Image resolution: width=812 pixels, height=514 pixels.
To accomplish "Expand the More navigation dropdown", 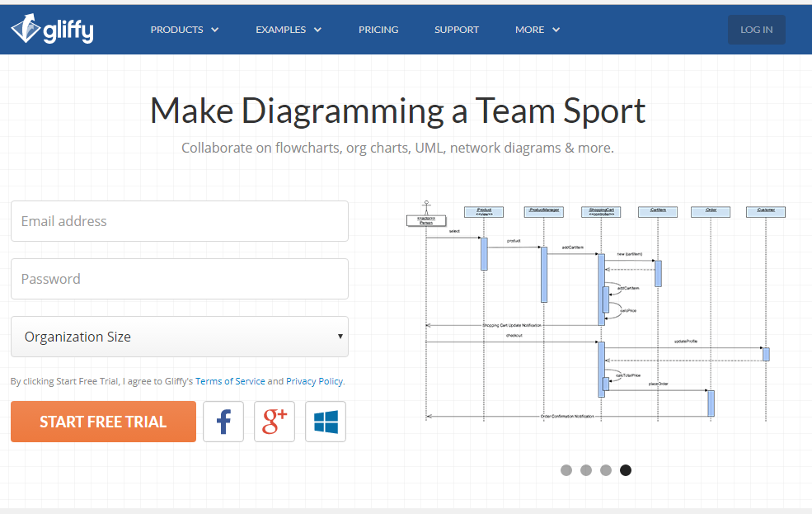I will [x=537, y=30].
